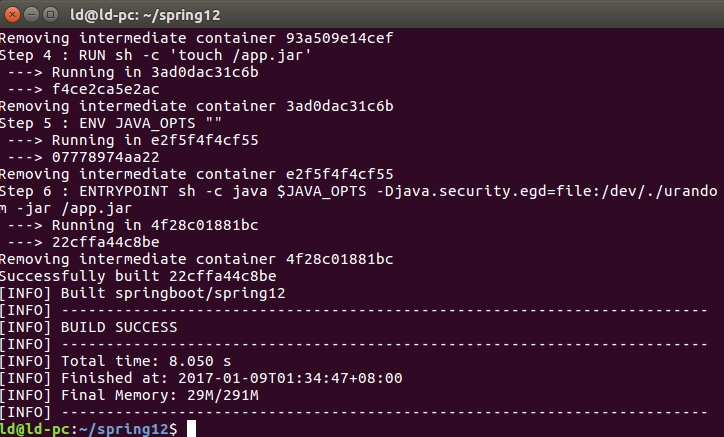Image resolution: width=724 pixels, height=437 pixels.
Task: Click the terminal title ld@ld-pc: ~/spring12
Action: tap(145, 15)
